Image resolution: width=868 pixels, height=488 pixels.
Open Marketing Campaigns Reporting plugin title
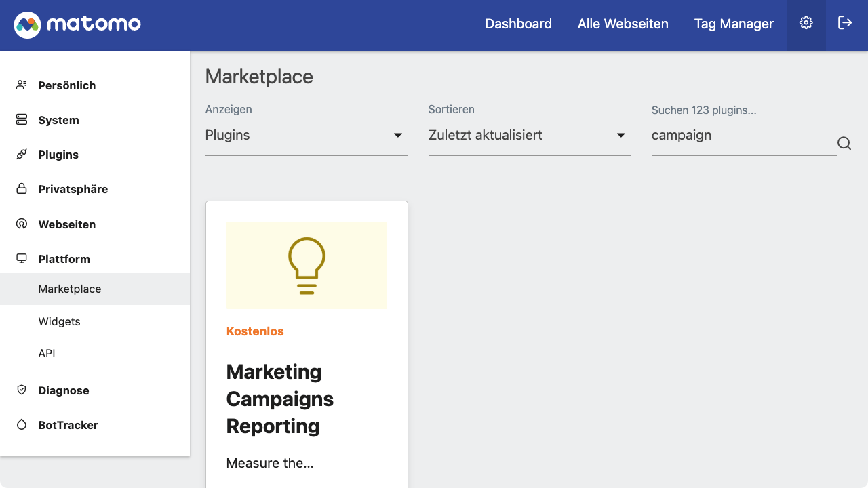280,399
